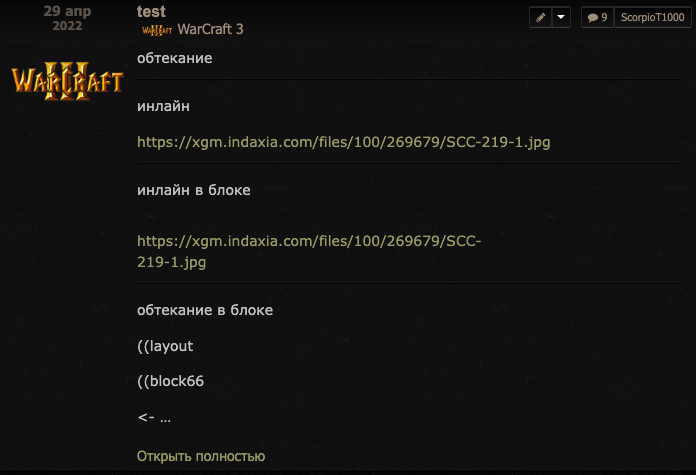
Task: Open the 9 comments bubble
Action: (597, 17)
